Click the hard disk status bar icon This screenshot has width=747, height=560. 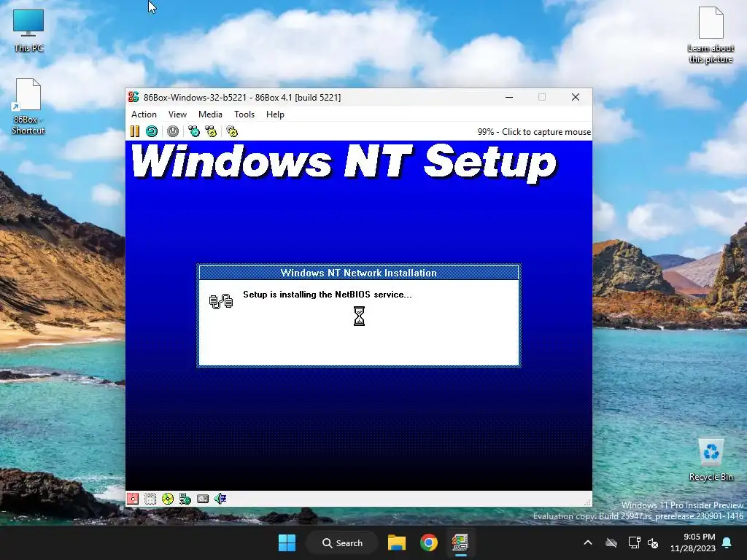tap(203, 499)
